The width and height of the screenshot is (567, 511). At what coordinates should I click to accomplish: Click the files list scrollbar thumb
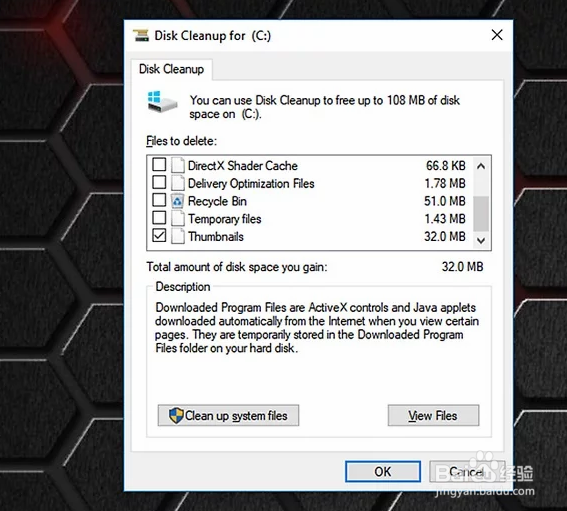coord(481,213)
